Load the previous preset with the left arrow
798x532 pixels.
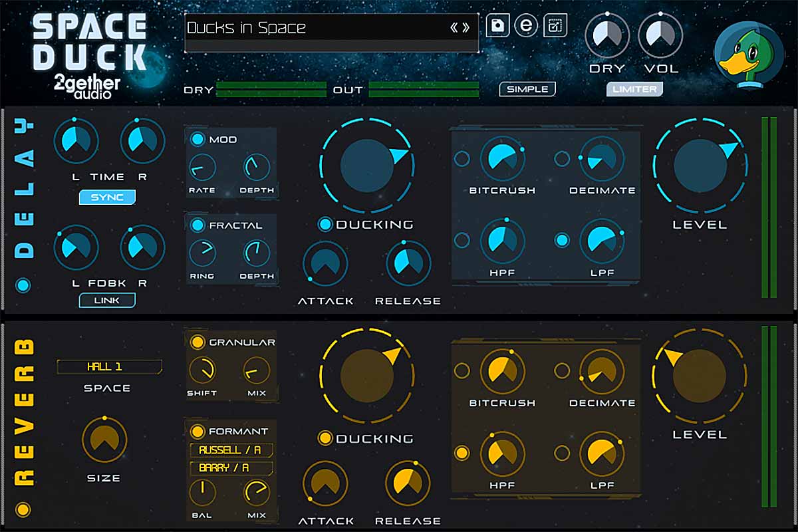(x=455, y=28)
